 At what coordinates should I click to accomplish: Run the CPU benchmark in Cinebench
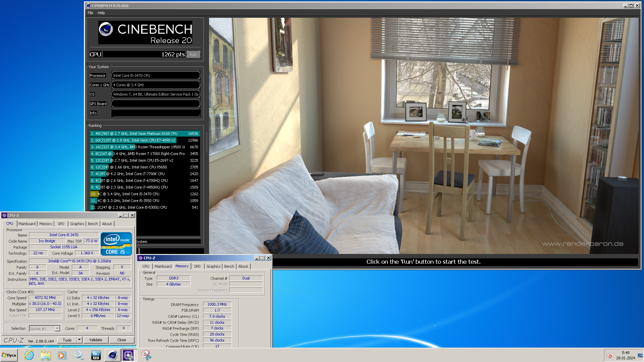[x=193, y=55]
